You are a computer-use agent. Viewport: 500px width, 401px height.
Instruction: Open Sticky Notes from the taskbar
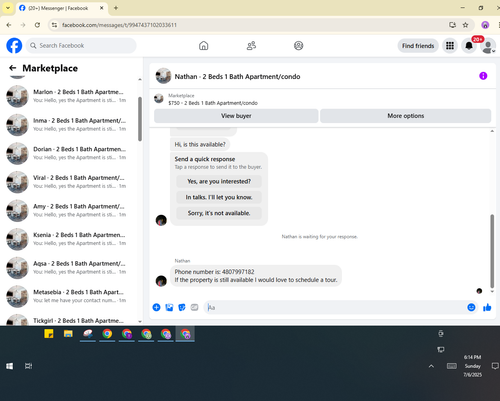pos(49,334)
